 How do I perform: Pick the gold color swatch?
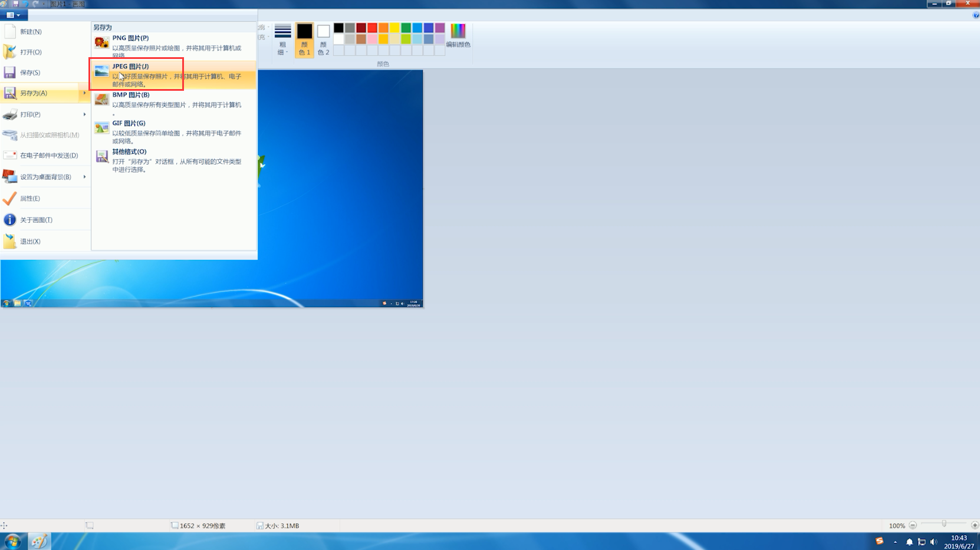coord(383,39)
